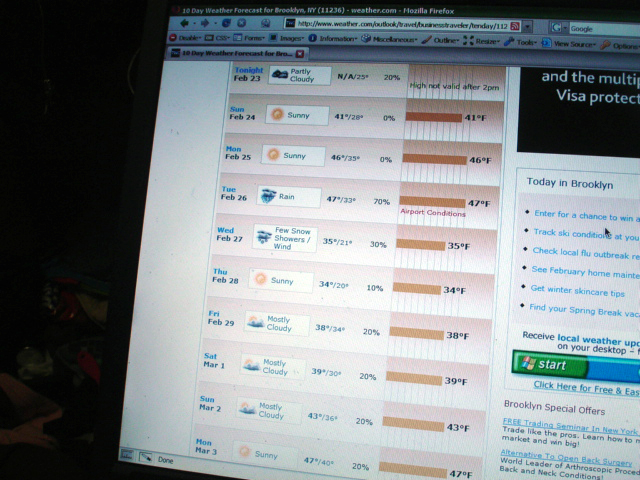Click the Partly Cloudy icon for Tonight
640x480 pixels.
[x=279, y=75]
